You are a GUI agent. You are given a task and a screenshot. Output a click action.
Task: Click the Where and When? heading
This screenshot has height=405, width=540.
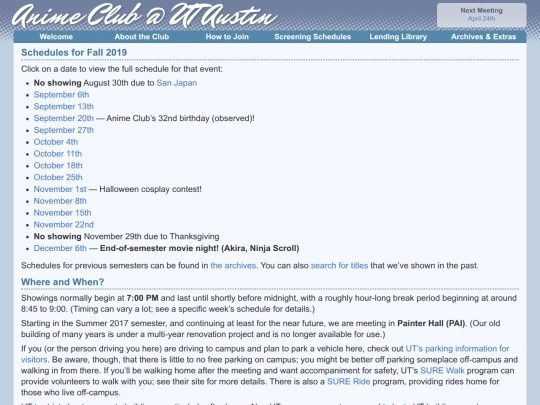[x=62, y=282]
